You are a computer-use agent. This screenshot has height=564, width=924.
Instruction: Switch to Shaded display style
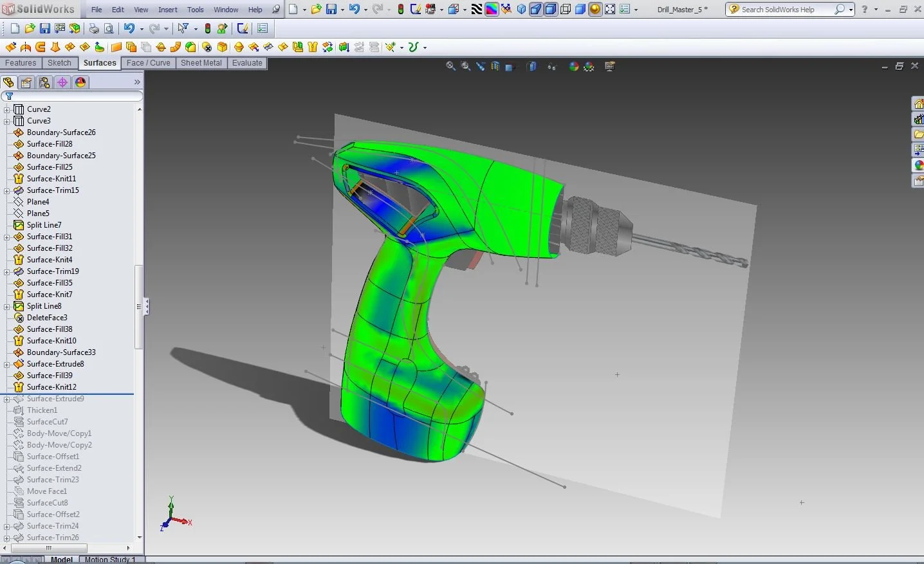point(580,10)
